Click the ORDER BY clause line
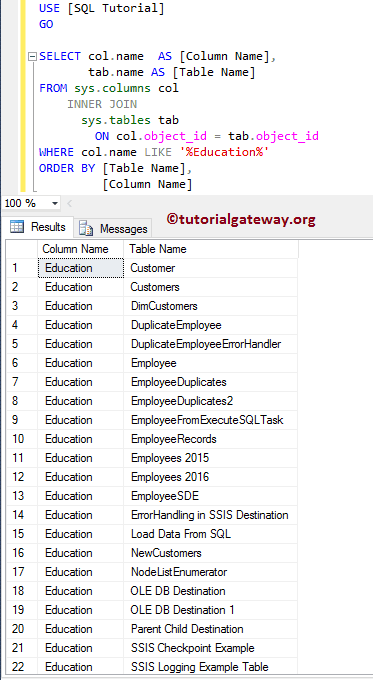 [116, 168]
